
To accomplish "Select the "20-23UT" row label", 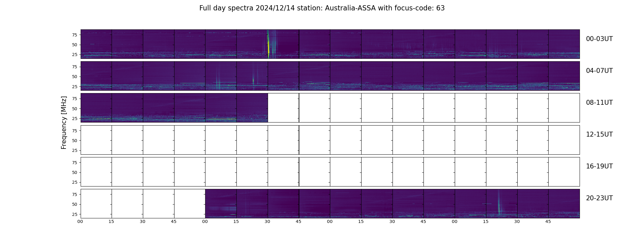I will click(599, 198).
